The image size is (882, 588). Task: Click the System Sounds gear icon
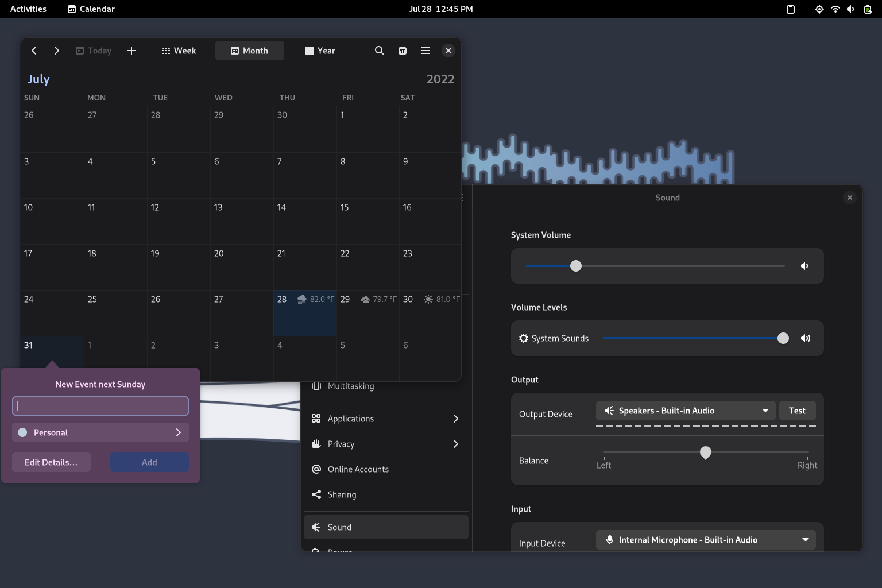coord(524,338)
